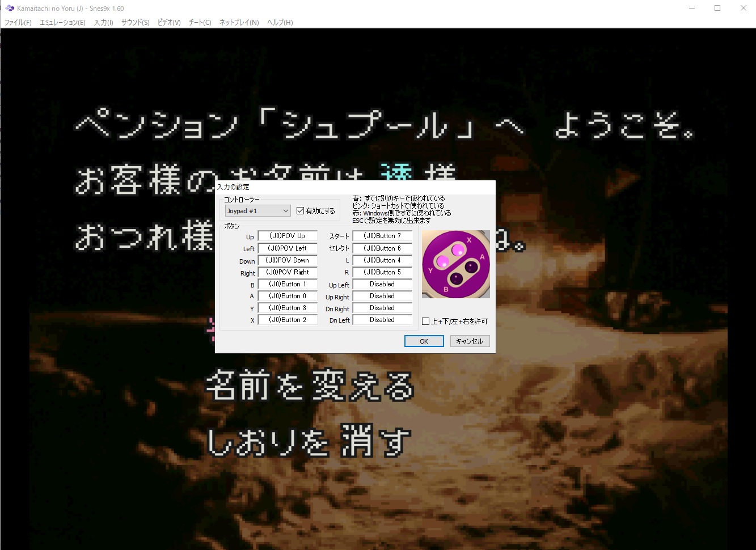The image size is (756, 550).
Task: Select the Dn Right binding field
Action: point(382,308)
